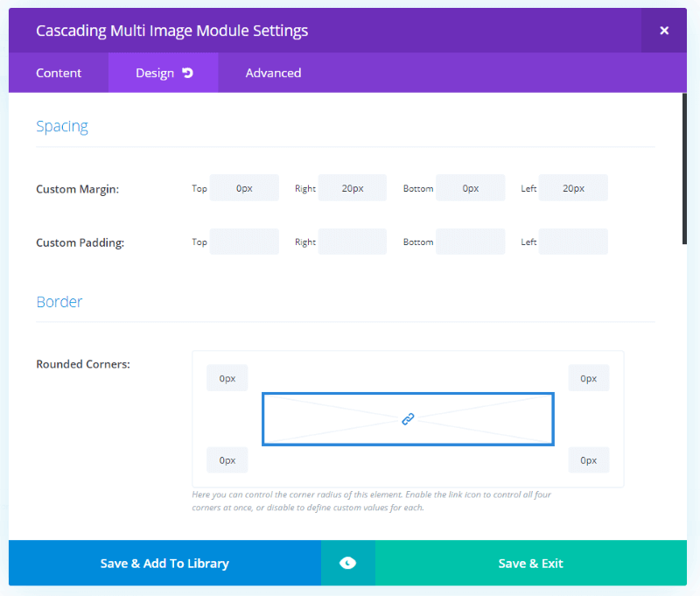Viewport: 700px width, 596px height.
Task: Click the eye preview icon
Action: tap(347, 563)
